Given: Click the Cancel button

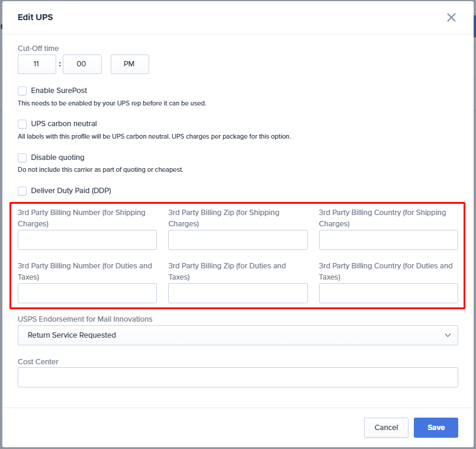Looking at the screenshot, I should pos(386,428).
